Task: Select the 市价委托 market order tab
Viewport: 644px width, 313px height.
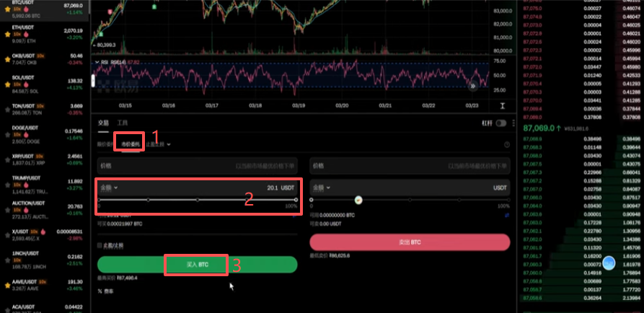Action: click(x=131, y=144)
